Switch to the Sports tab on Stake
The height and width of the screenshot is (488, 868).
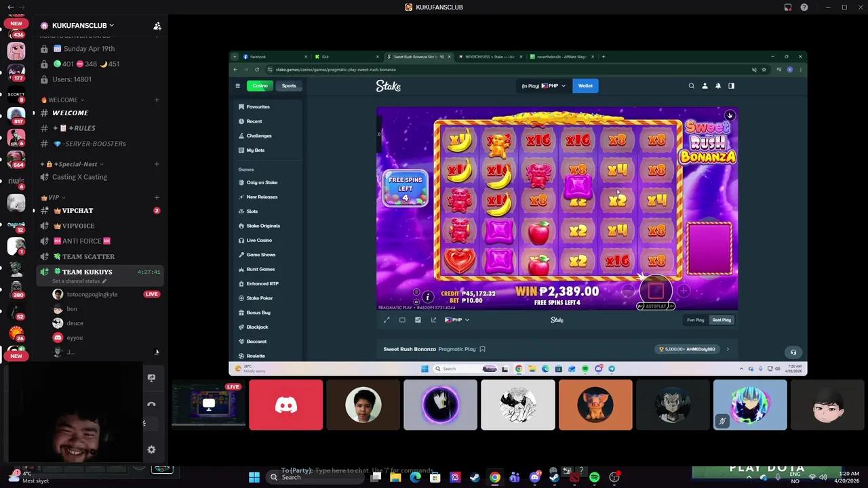(289, 85)
